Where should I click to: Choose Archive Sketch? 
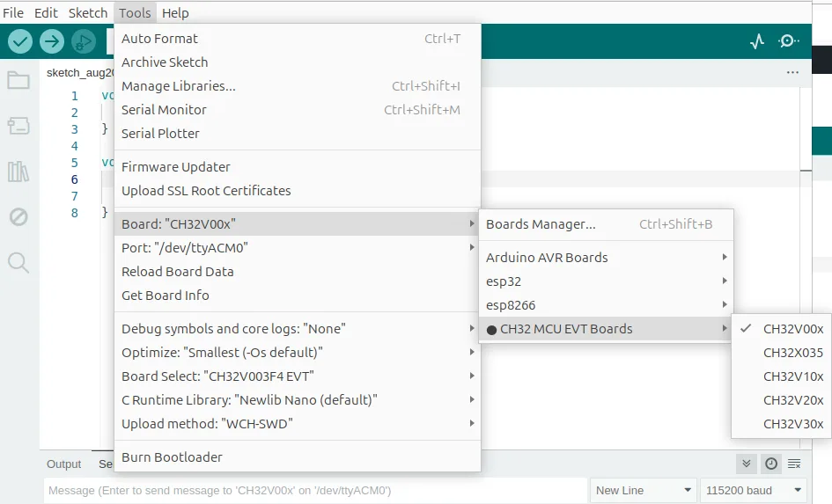click(298, 62)
